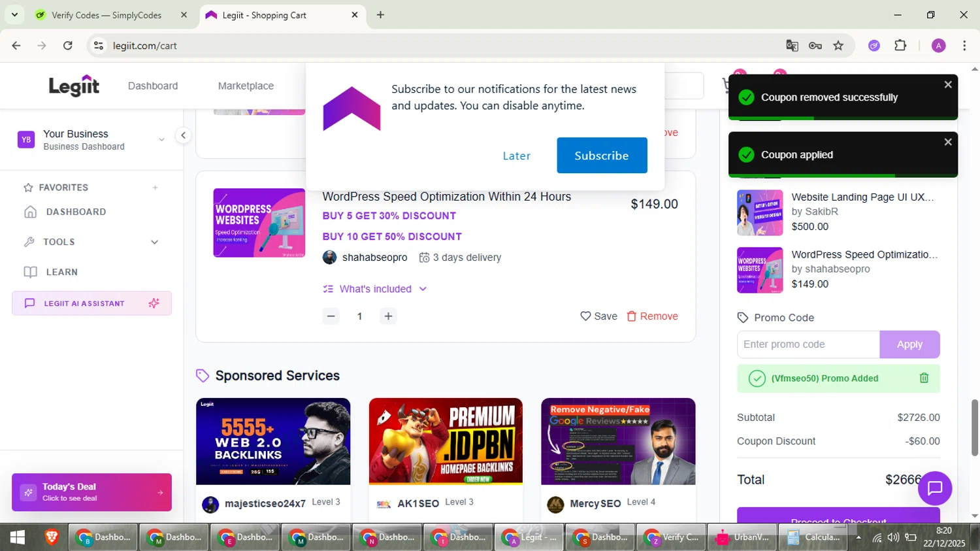Collapse the sidebar with the arrow button
Image resolution: width=980 pixels, height=551 pixels.
coord(184,135)
